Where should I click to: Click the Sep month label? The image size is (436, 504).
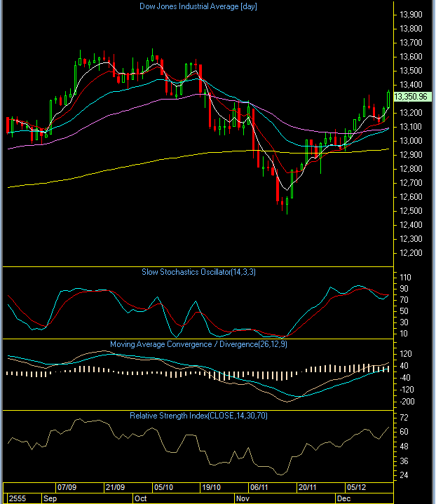[50, 498]
